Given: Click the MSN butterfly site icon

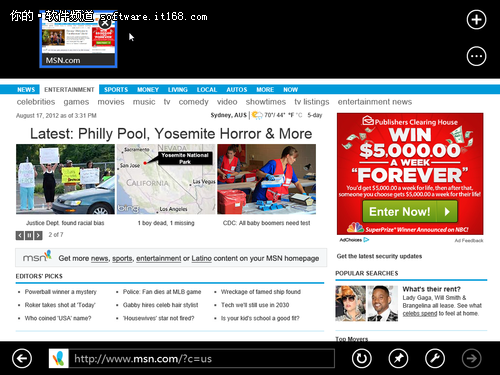Looking at the screenshot, I should tap(59, 359).
